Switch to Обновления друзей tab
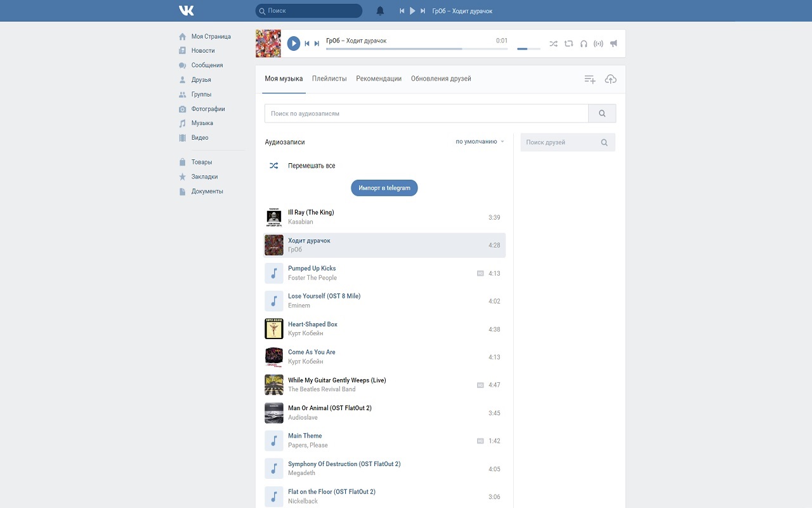This screenshot has height=508, width=812. pyautogui.click(x=441, y=79)
